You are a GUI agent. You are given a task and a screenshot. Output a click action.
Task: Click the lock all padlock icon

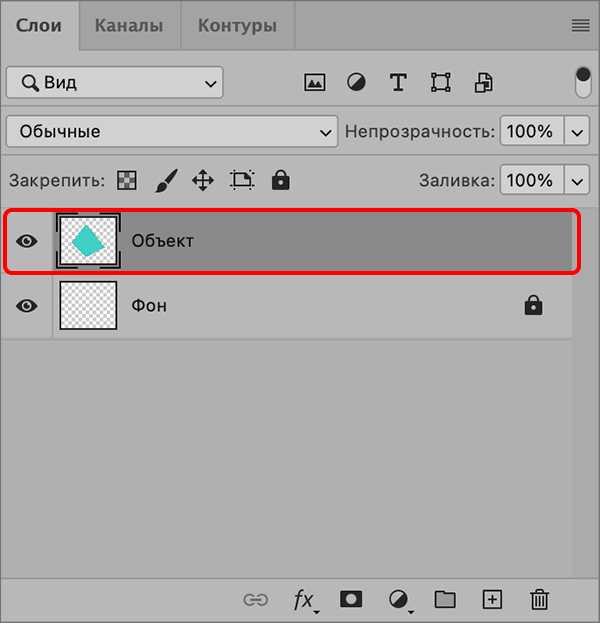click(281, 181)
